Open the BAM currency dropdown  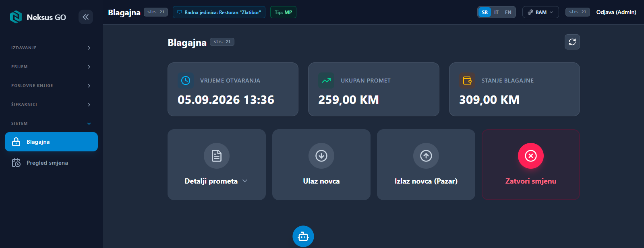coord(540,12)
